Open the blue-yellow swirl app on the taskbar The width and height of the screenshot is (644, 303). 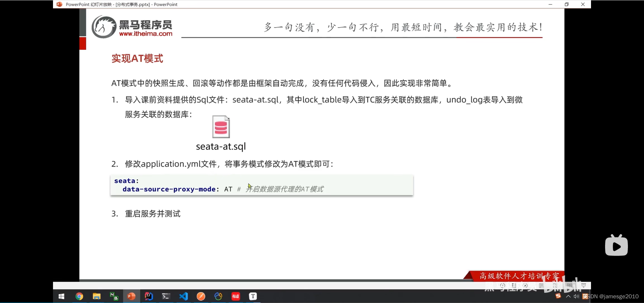[218, 296]
